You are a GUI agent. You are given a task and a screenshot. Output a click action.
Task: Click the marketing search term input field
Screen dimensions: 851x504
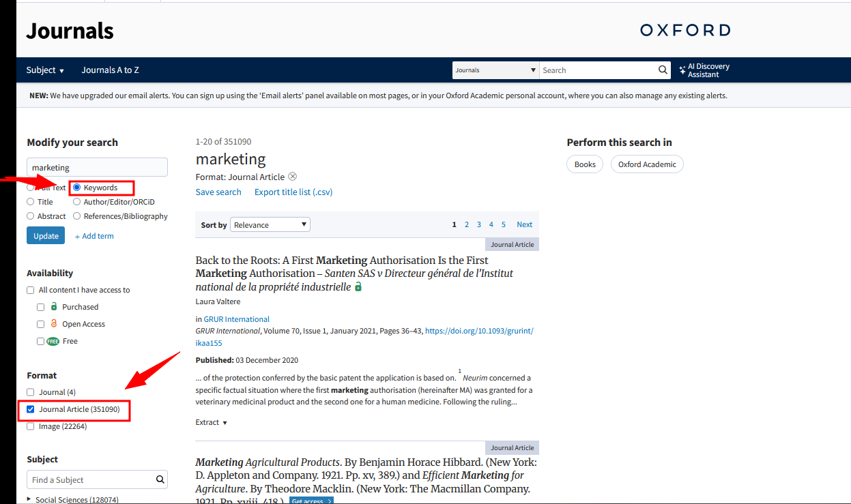[97, 167]
